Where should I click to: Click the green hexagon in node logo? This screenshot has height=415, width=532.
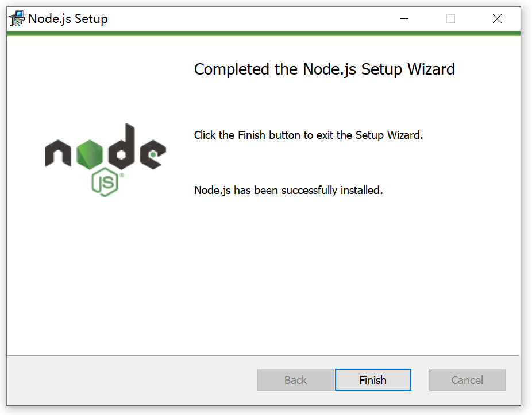point(90,154)
